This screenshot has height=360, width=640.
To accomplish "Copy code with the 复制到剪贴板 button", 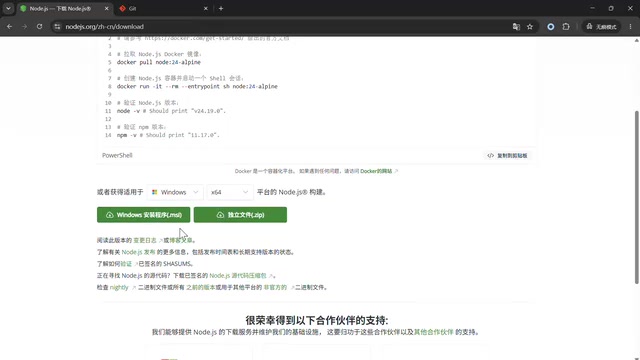I will click(507, 156).
